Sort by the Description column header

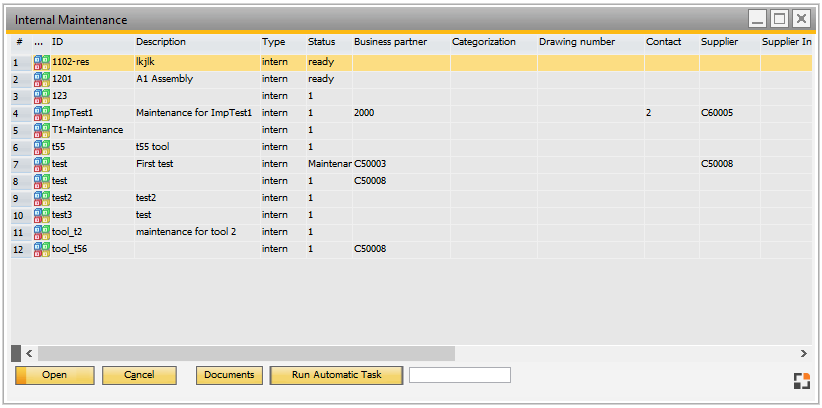click(161, 42)
